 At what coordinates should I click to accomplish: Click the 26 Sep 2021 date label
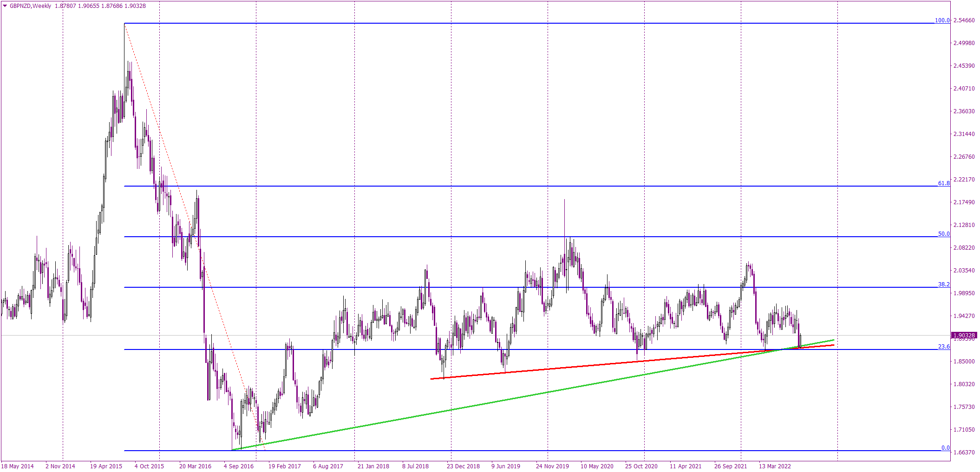coord(731,466)
